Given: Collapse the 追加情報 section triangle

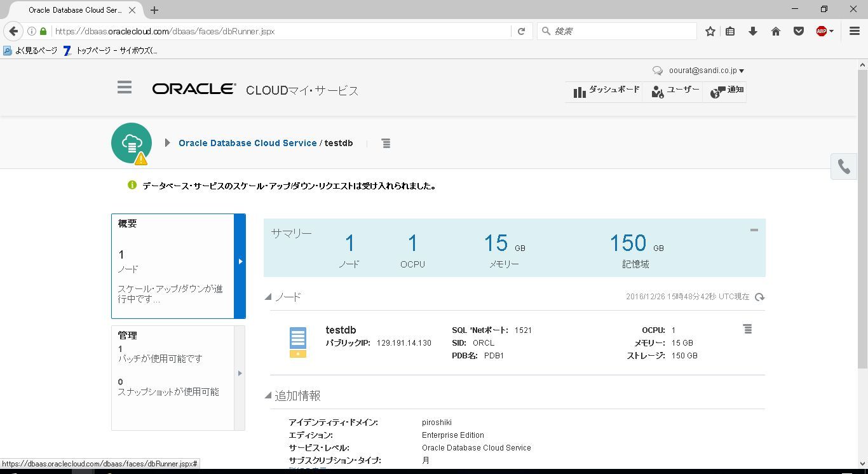Looking at the screenshot, I should 268,396.
